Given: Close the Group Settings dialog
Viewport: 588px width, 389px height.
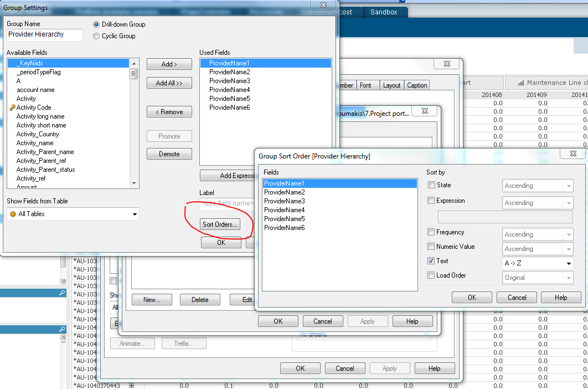Looking at the screenshot, I should click(324, 5).
